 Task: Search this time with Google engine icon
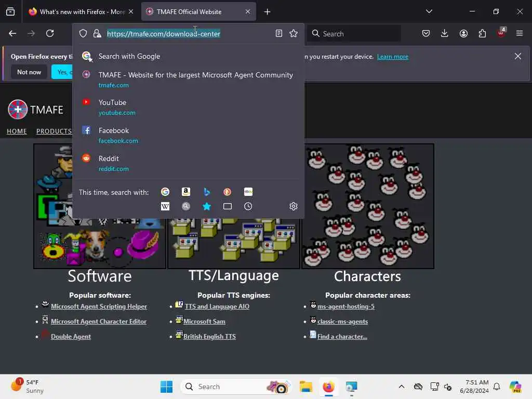tap(165, 192)
